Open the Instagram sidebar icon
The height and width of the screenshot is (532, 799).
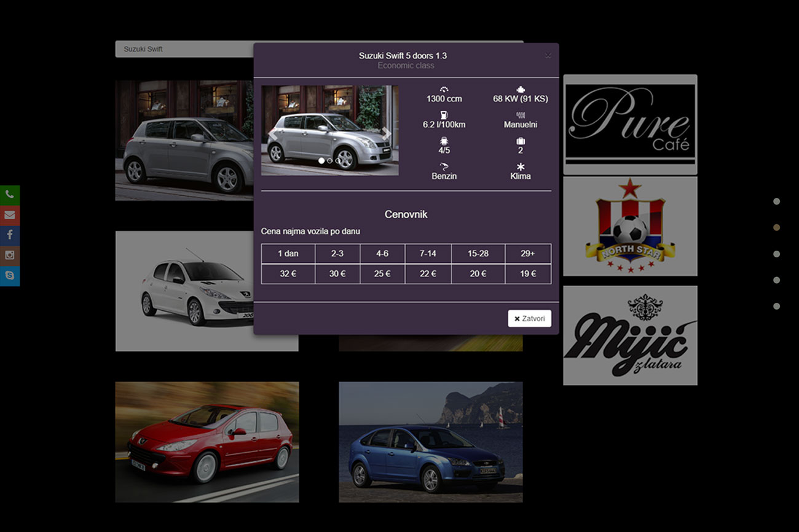[x=9, y=256]
